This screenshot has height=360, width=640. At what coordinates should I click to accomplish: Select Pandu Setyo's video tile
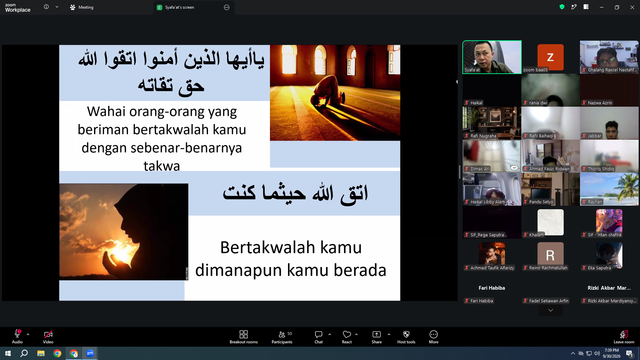[x=550, y=189]
